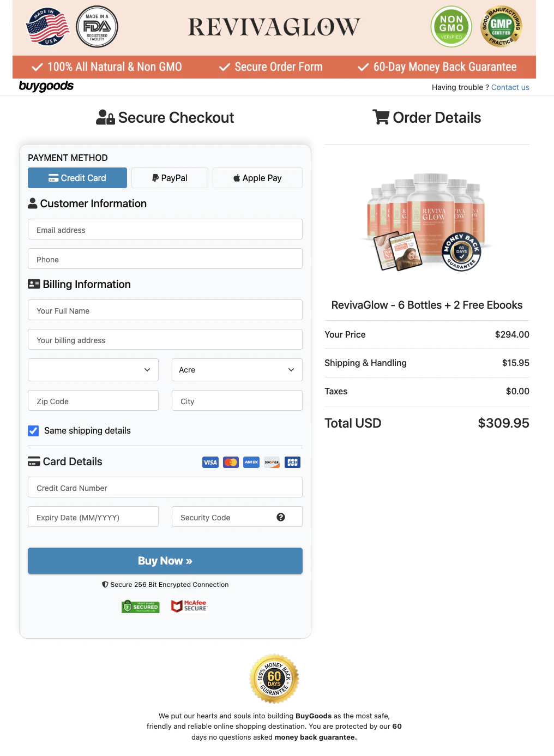The width and height of the screenshot is (554, 756).
Task: Open the Contact us link
Action: click(x=510, y=87)
